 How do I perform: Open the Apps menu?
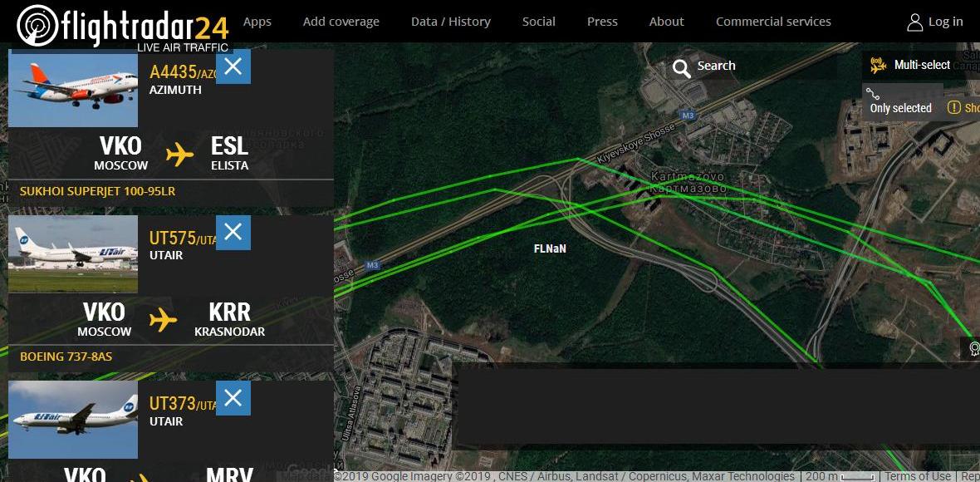coord(257,22)
